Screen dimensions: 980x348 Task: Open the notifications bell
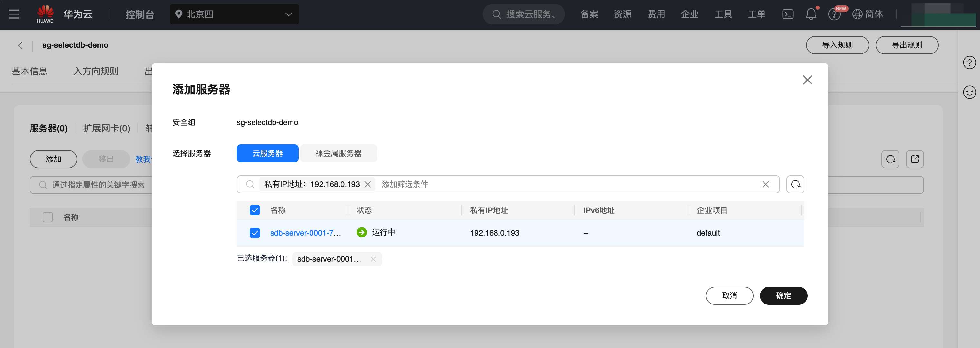coord(811,15)
